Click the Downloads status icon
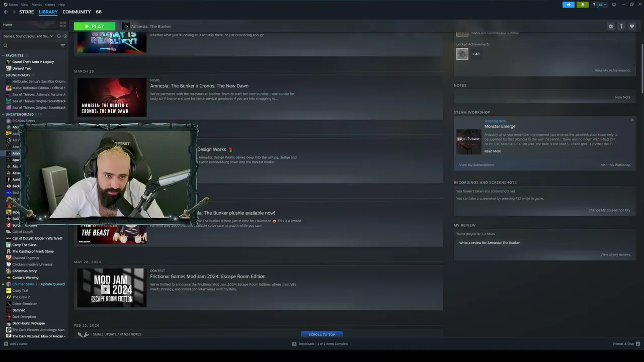 tap(294, 344)
